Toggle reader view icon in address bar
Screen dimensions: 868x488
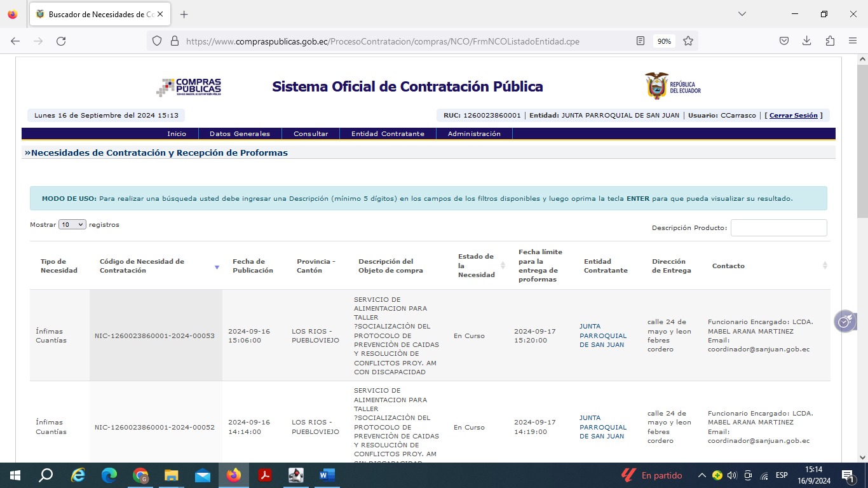641,41
